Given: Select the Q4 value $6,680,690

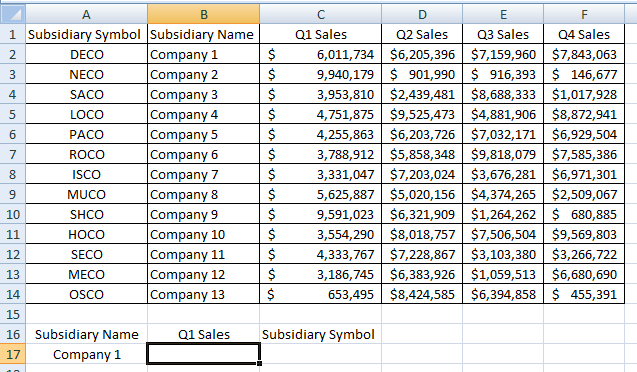Looking at the screenshot, I should [x=584, y=274].
